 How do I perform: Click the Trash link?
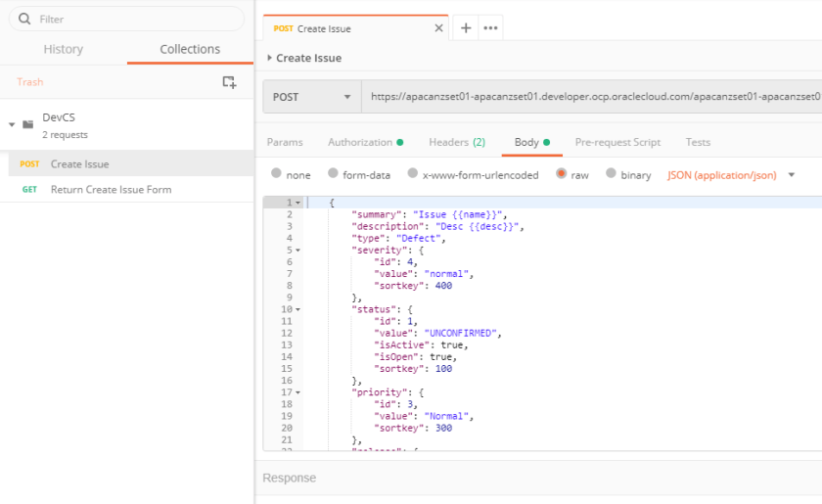30,82
